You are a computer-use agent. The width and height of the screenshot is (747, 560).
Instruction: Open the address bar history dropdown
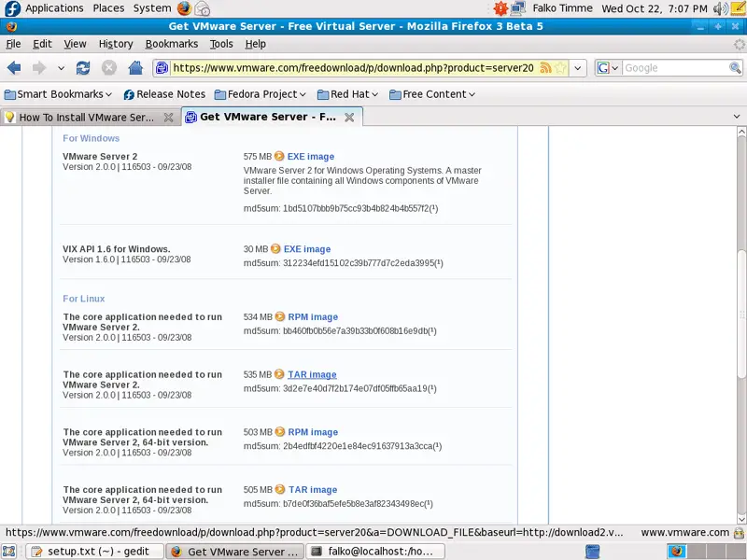point(577,68)
